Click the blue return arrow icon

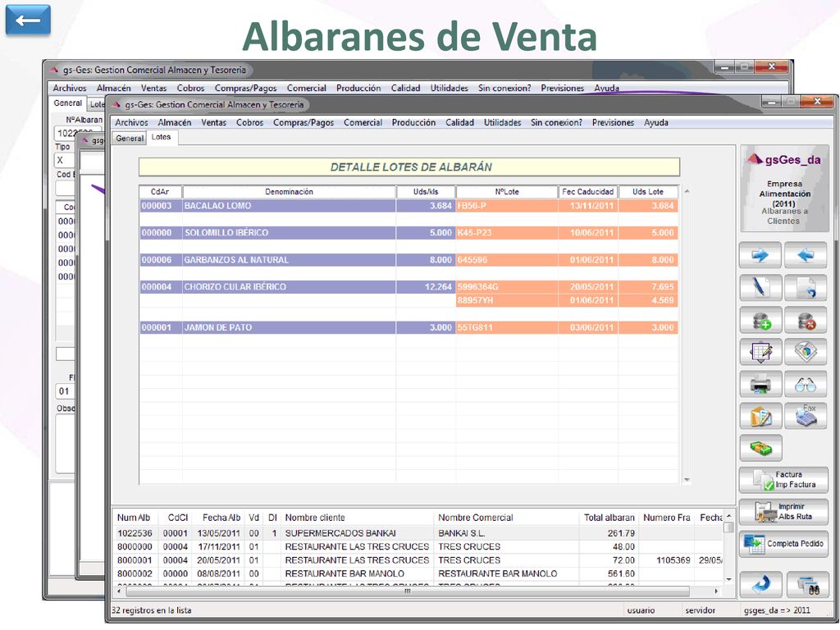tap(760, 584)
